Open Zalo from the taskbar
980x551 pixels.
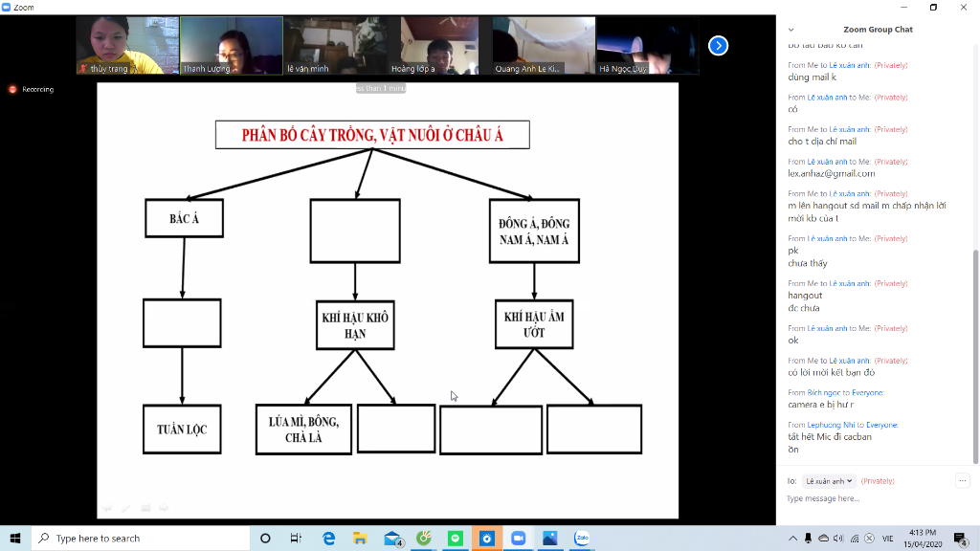tap(582, 538)
